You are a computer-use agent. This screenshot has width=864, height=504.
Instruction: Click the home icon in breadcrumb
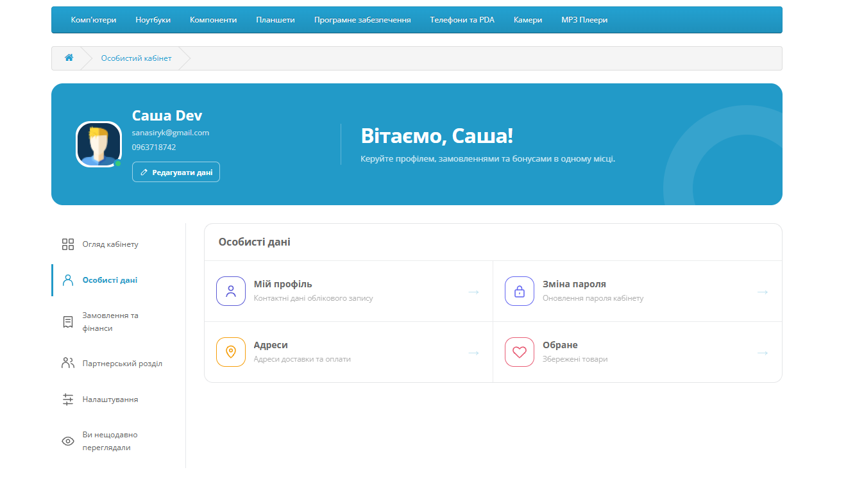point(69,58)
